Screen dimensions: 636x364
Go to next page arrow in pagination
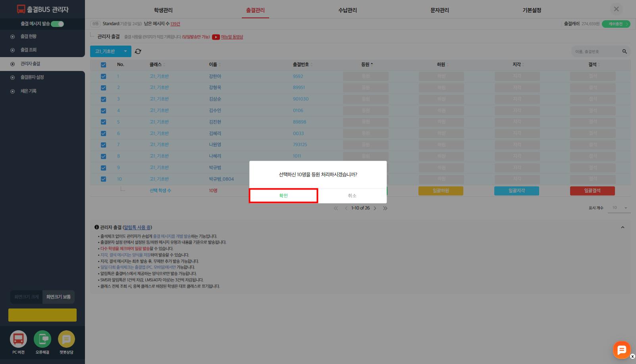pos(375,208)
